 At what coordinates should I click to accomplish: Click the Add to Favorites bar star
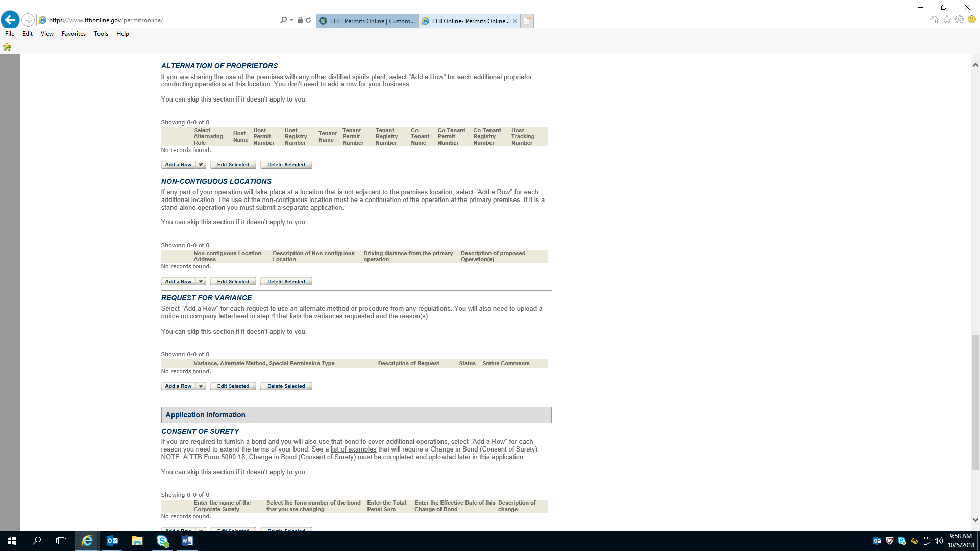click(x=7, y=47)
